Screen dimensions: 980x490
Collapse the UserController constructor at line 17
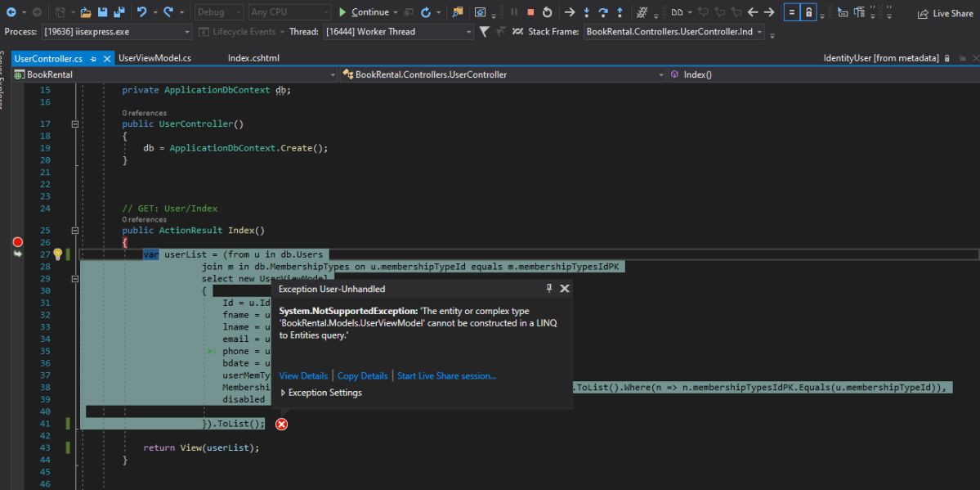[75, 124]
